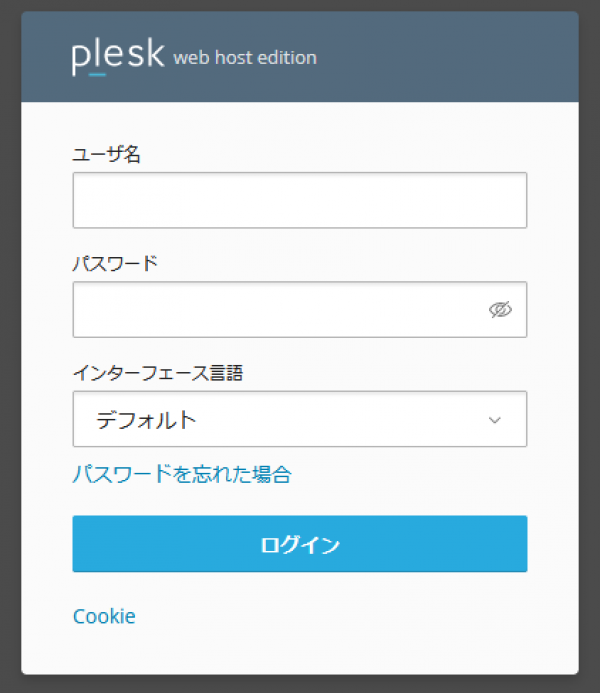Expand language list via chevron arrow
This screenshot has width=600, height=693.
(x=494, y=420)
